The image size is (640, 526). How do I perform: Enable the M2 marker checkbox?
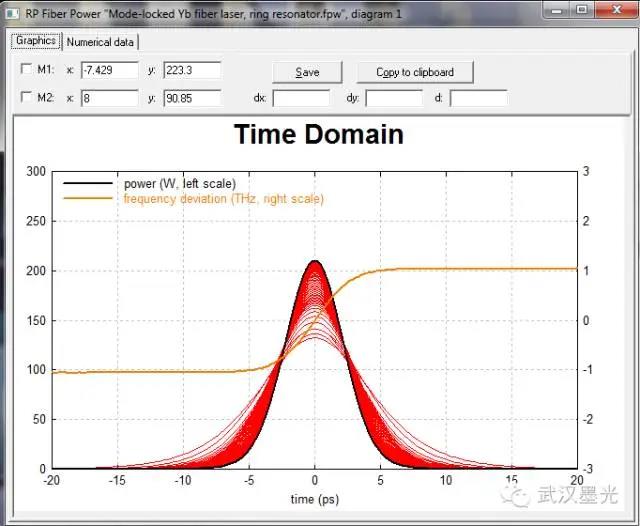(26, 97)
